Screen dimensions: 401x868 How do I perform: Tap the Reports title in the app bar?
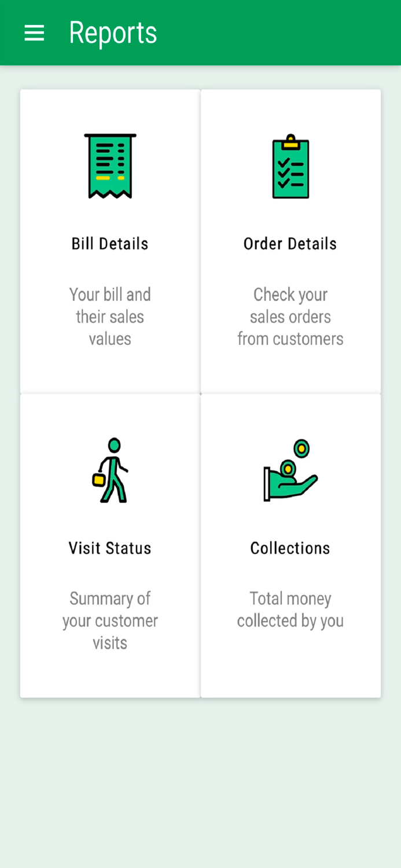tap(113, 33)
